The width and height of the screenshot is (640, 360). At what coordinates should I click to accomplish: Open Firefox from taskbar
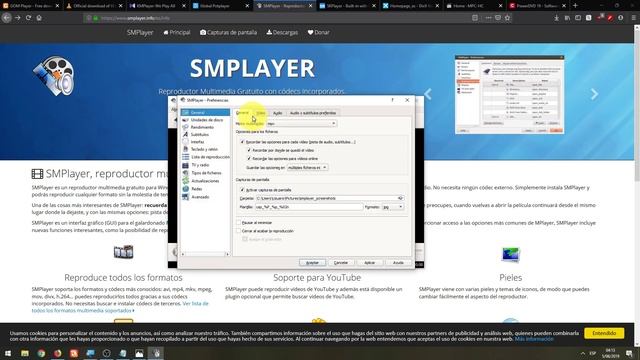tap(57, 353)
